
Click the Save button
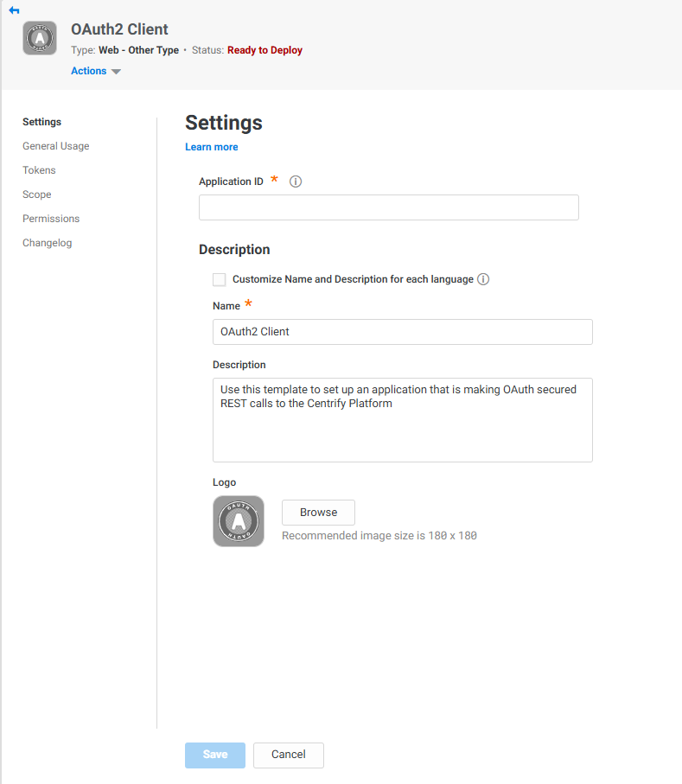tap(214, 755)
